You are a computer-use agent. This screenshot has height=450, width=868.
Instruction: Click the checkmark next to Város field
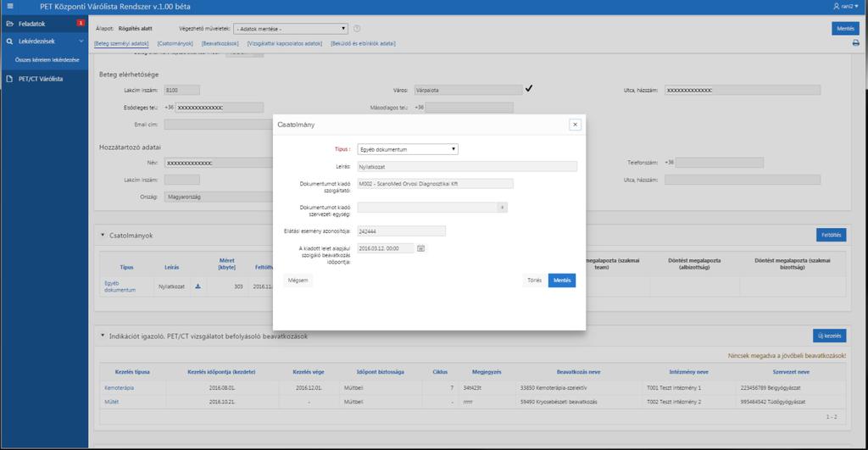[529, 89]
